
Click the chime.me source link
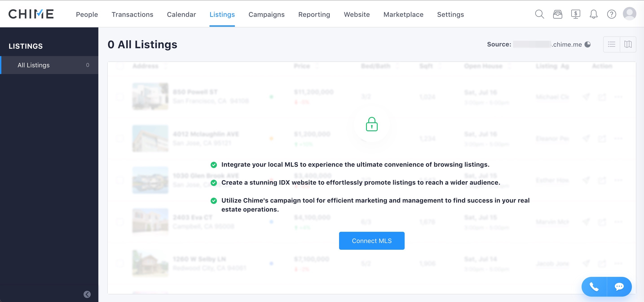[x=547, y=44]
